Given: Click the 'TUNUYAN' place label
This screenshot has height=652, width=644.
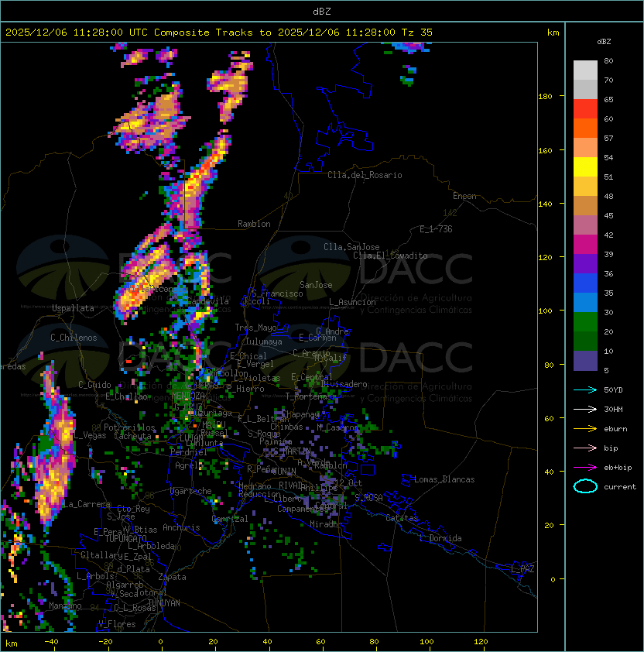Looking at the screenshot, I should click(164, 603).
